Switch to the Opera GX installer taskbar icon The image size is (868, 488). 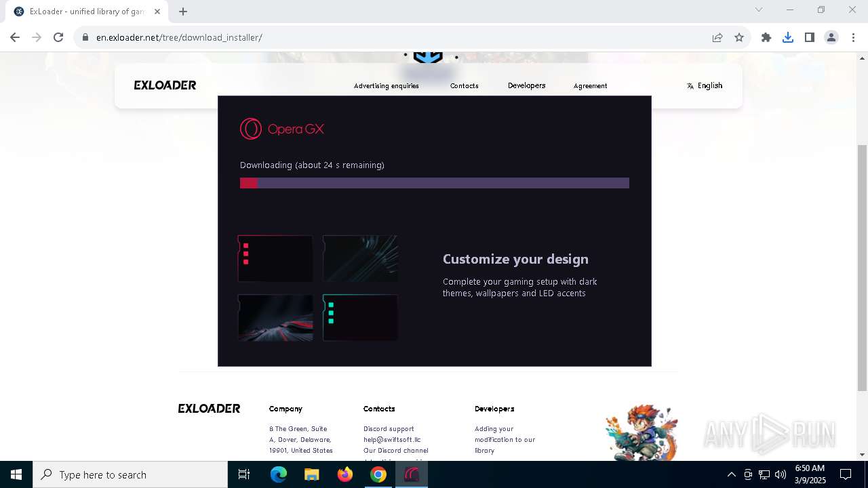412,474
